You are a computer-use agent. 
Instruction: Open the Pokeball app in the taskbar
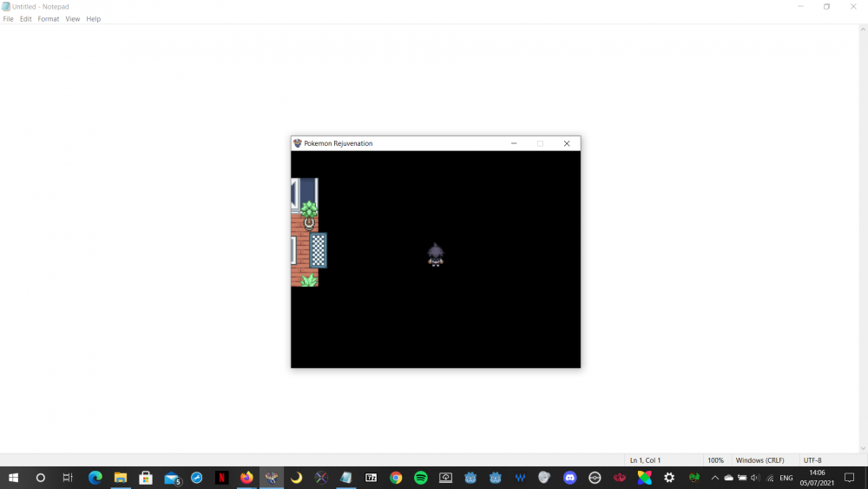[x=595, y=478]
